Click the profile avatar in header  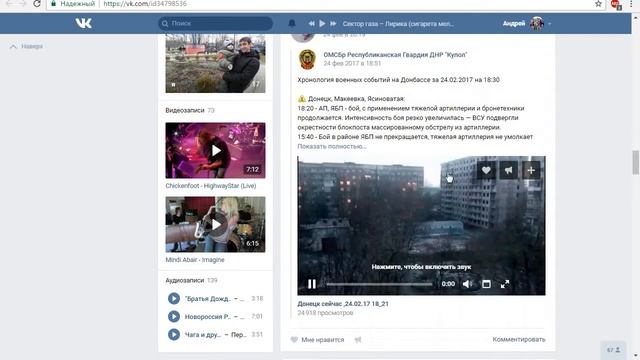click(536, 23)
